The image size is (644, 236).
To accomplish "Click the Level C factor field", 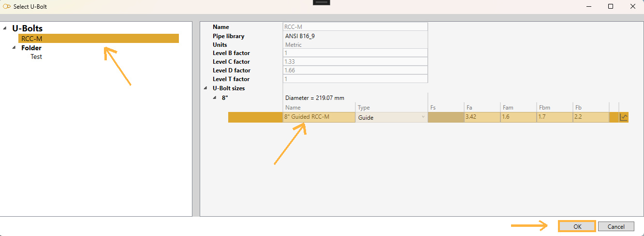I will click(355, 62).
